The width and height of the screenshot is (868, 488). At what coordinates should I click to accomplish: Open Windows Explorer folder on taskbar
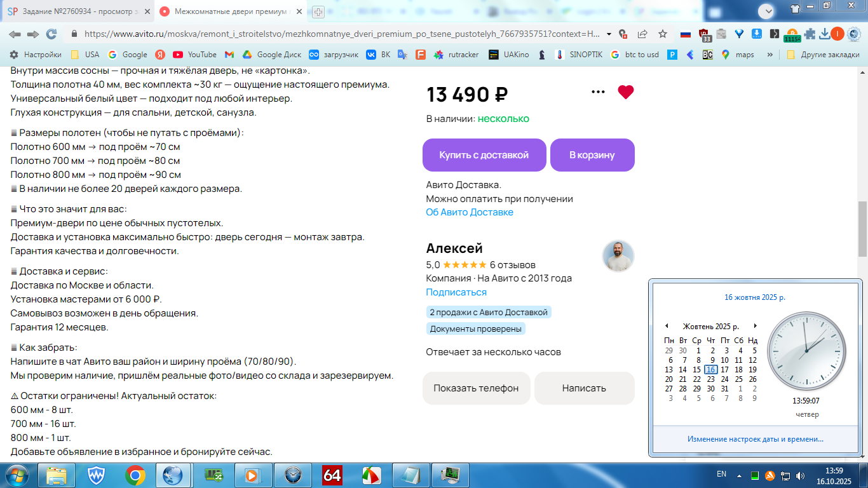click(57, 475)
